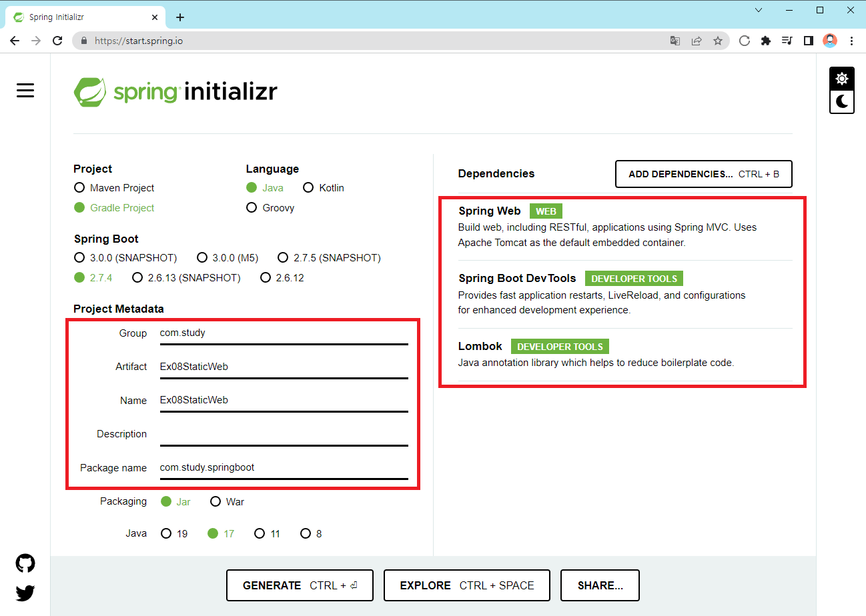This screenshot has width=866, height=616.
Task: Click DEVELOPER TOOLS tag beside Lombok
Action: 560,347
